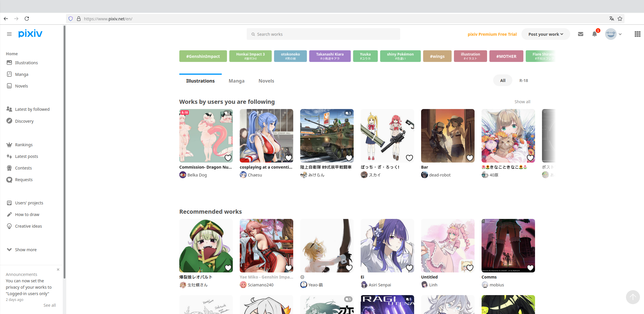Viewport: 644px width, 314px height.
Task: Like the 陸上自衛隊 89式装甲戦闘車 artwork
Action: pyautogui.click(x=349, y=158)
